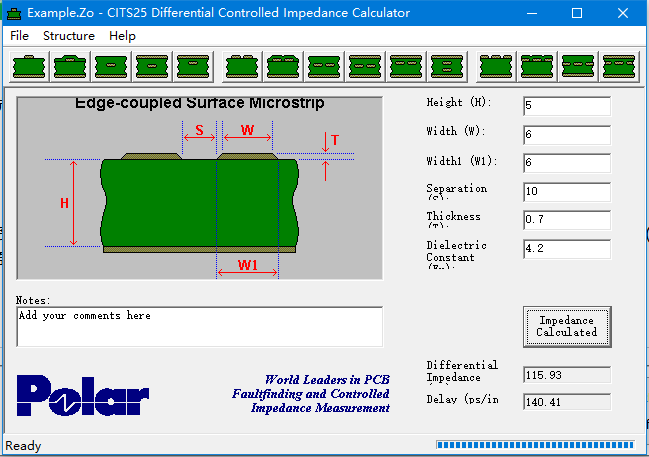Select the single-trace Offset Stripline structure icon
Image resolution: width=649 pixels, height=457 pixels.
(x=193, y=67)
